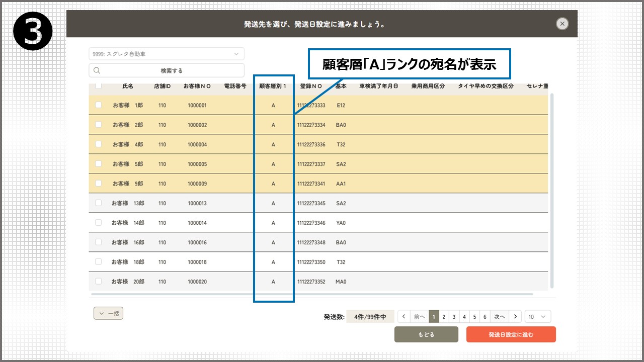Click the 店舗ID column header
The image size is (644, 362).
pyautogui.click(x=162, y=86)
